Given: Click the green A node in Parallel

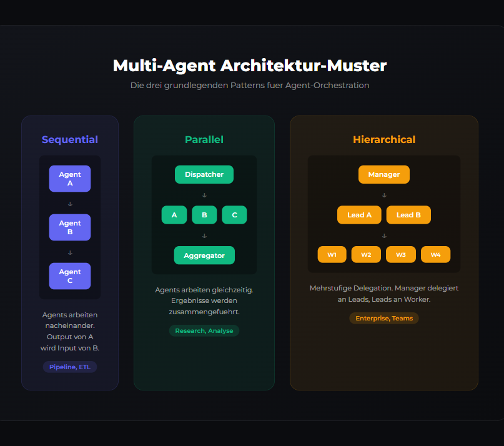Looking at the screenshot, I should pyautogui.click(x=174, y=215).
